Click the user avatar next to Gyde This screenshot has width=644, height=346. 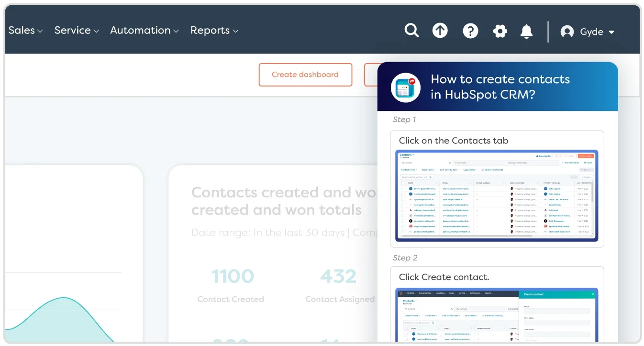tap(567, 31)
